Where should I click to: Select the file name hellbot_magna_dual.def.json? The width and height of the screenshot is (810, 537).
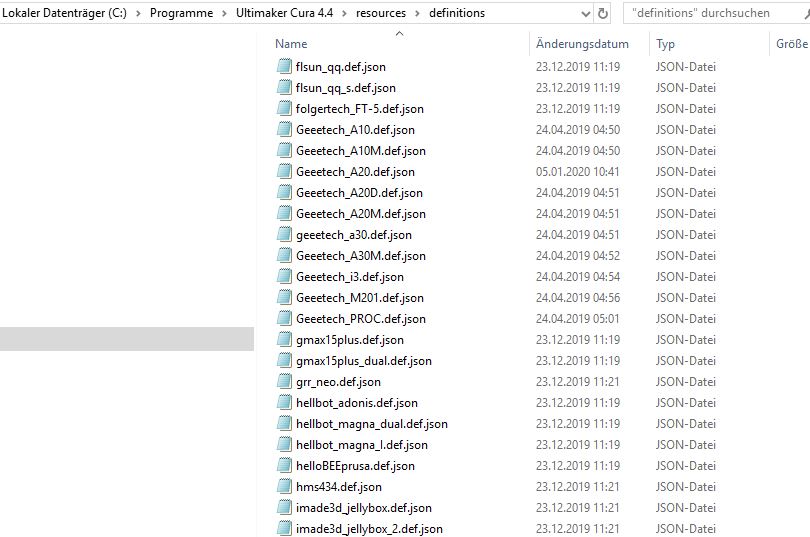pos(371,423)
